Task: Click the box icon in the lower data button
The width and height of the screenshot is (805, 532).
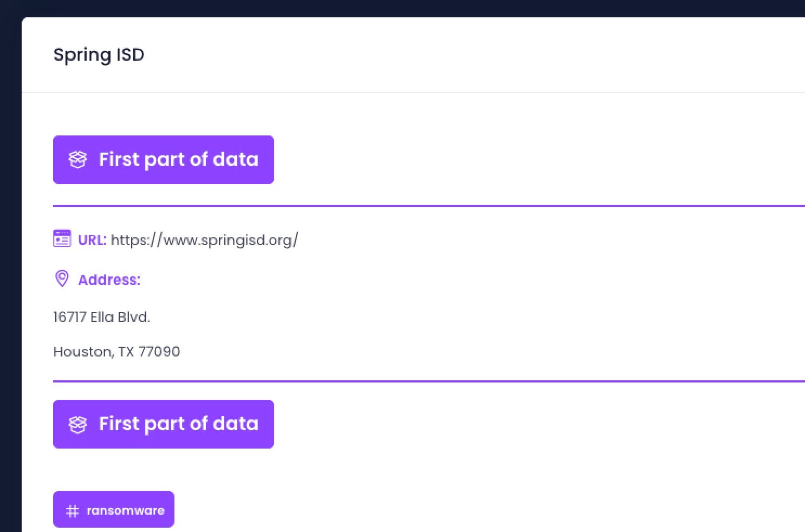Action: (x=77, y=424)
